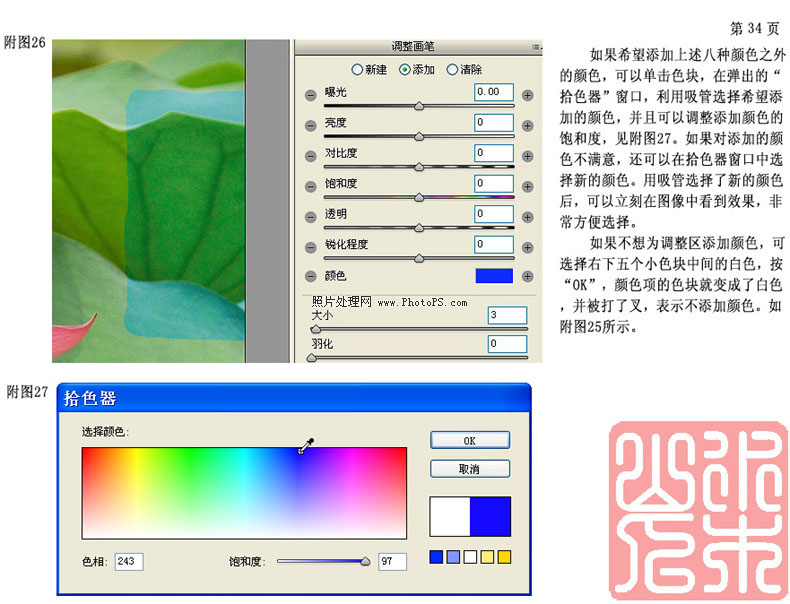Click the 锐化程度 value field
Image resolution: width=790 pixels, height=604 pixels.
coord(494,244)
